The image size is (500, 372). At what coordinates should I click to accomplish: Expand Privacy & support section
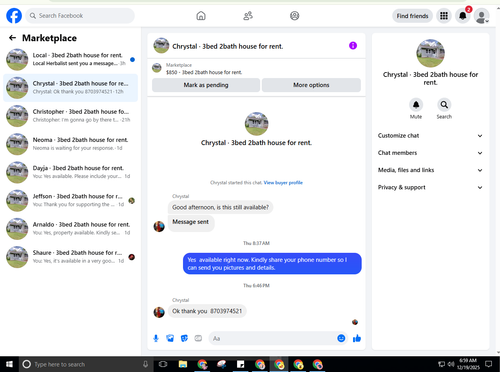(430, 187)
